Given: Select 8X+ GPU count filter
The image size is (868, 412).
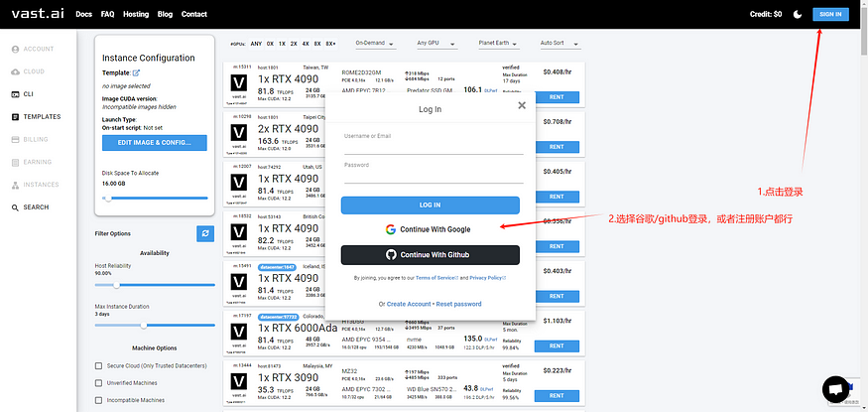Looking at the screenshot, I should coord(330,44).
